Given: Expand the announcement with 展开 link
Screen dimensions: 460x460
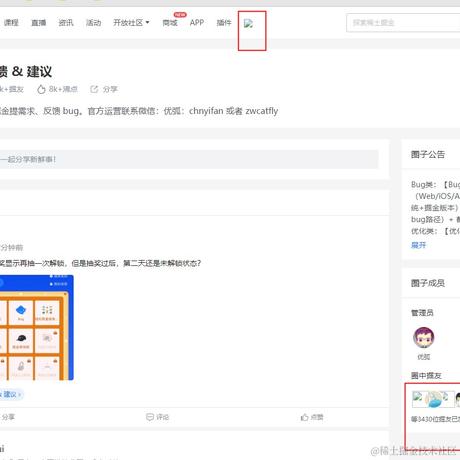Looking at the screenshot, I should [418, 245].
